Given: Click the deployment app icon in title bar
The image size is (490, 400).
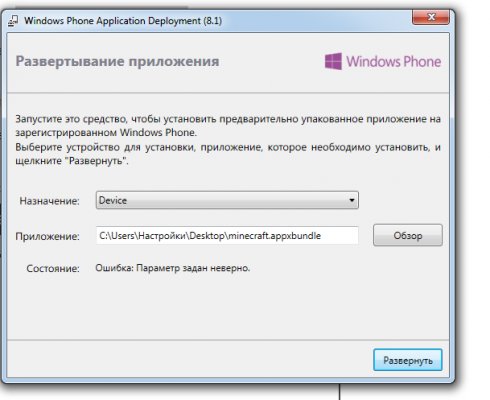Looking at the screenshot, I should 13,21.
